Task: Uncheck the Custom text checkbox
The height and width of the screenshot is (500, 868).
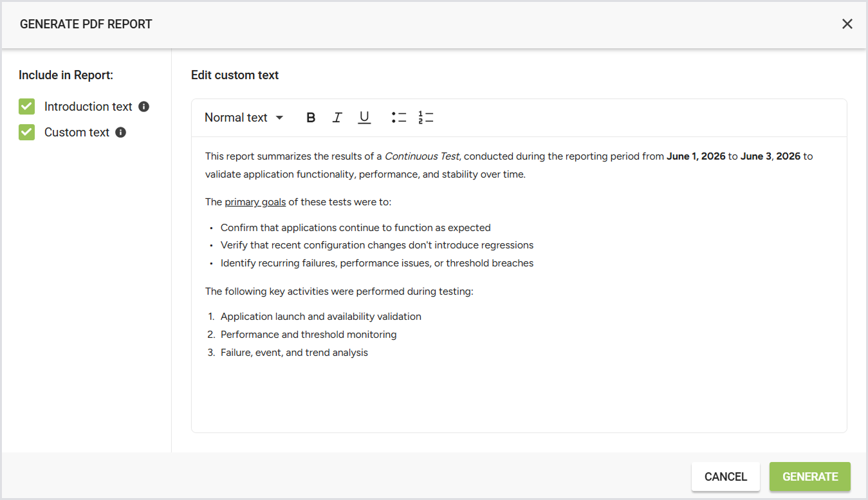Action: [26, 133]
